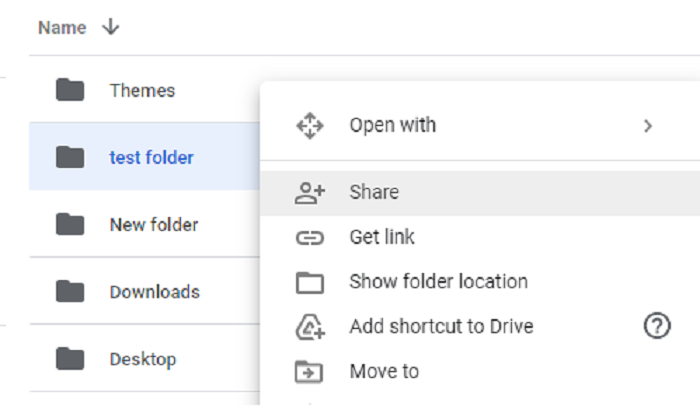Toggle sort direction arrow next to Name

tap(111, 28)
